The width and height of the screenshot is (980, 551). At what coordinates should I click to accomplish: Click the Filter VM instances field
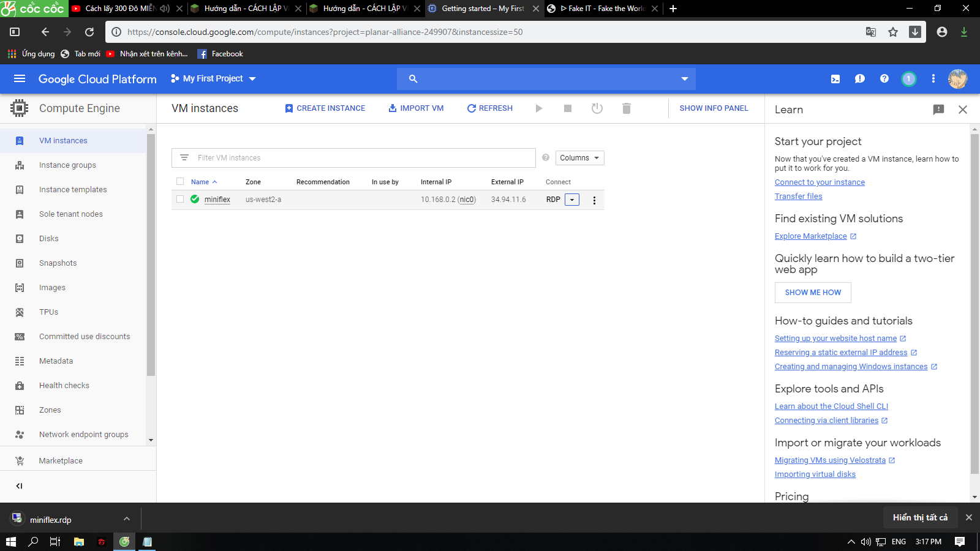pos(353,158)
